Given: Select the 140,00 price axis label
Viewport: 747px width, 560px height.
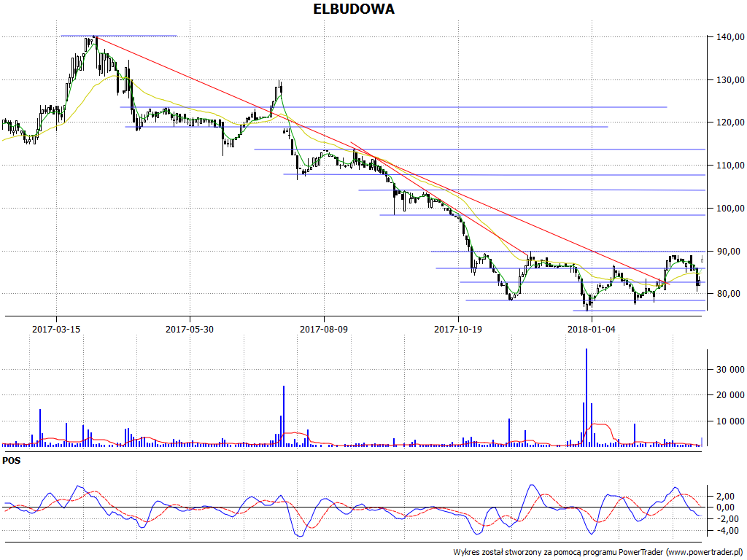Looking at the screenshot, I should tap(730, 36).
